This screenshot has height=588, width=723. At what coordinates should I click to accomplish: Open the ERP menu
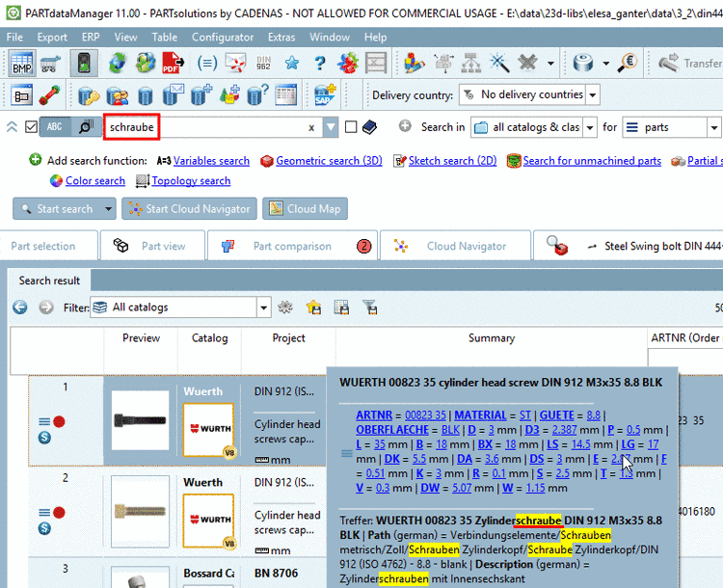91,37
